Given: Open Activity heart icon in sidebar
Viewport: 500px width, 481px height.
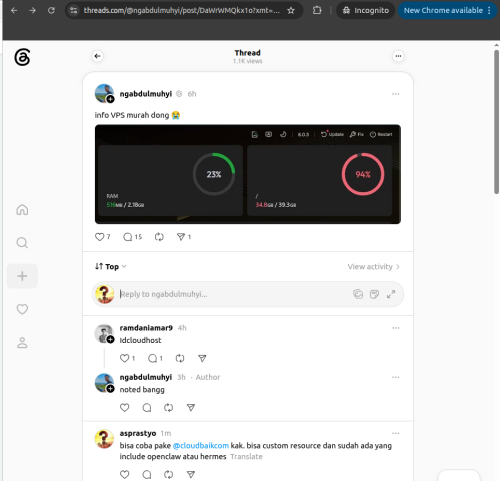Looking at the screenshot, I should 22,309.
